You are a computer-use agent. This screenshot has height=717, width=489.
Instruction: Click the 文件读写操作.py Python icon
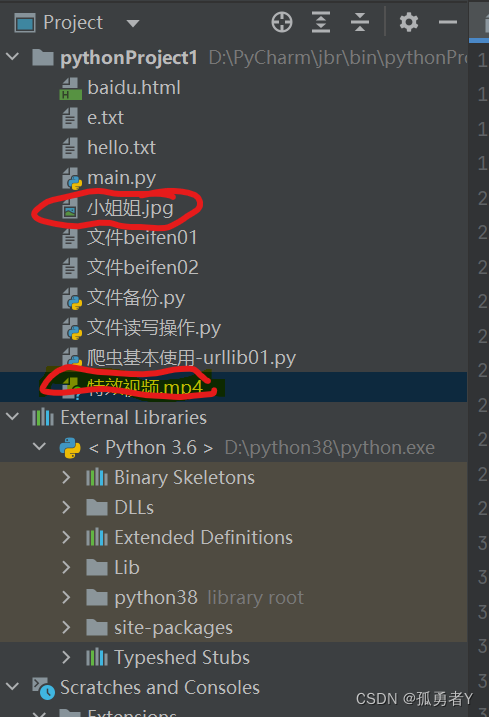pyautogui.click(x=71, y=328)
